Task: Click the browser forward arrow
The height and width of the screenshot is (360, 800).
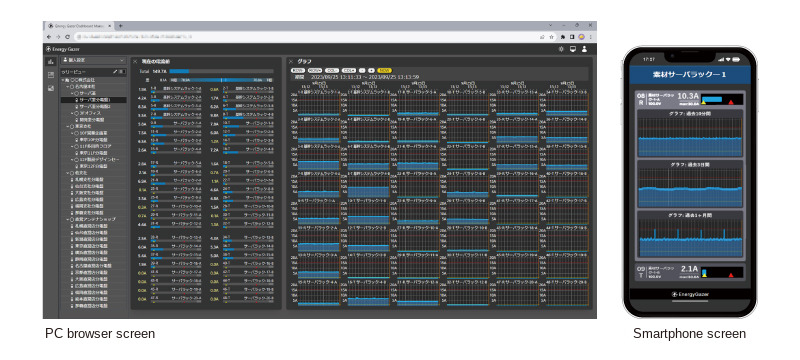Action: click(58, 37)
